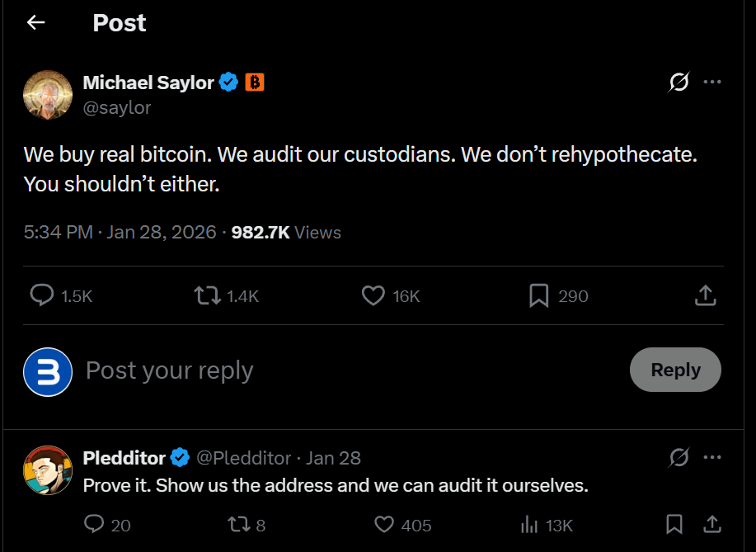Viewport: 756px width, 552px height.
Task: Click the Grok icon on Saylor's post
Action: tap(679, 82)
